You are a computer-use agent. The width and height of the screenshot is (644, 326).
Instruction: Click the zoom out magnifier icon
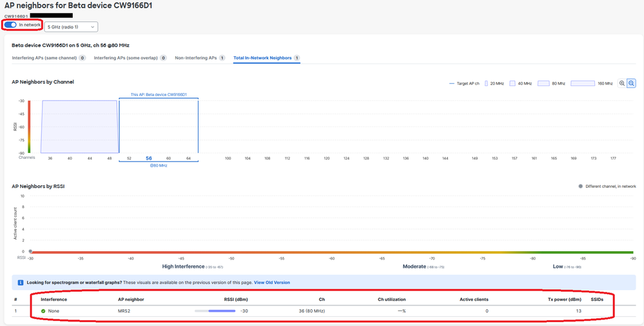tap(631, 83)
